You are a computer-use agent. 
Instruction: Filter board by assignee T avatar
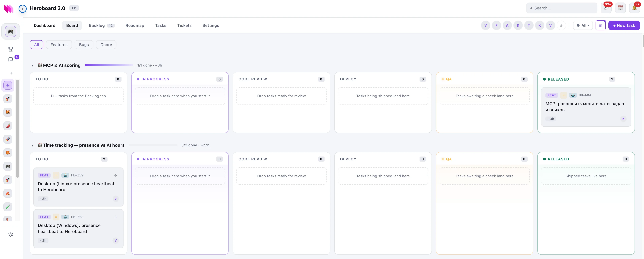529,25
